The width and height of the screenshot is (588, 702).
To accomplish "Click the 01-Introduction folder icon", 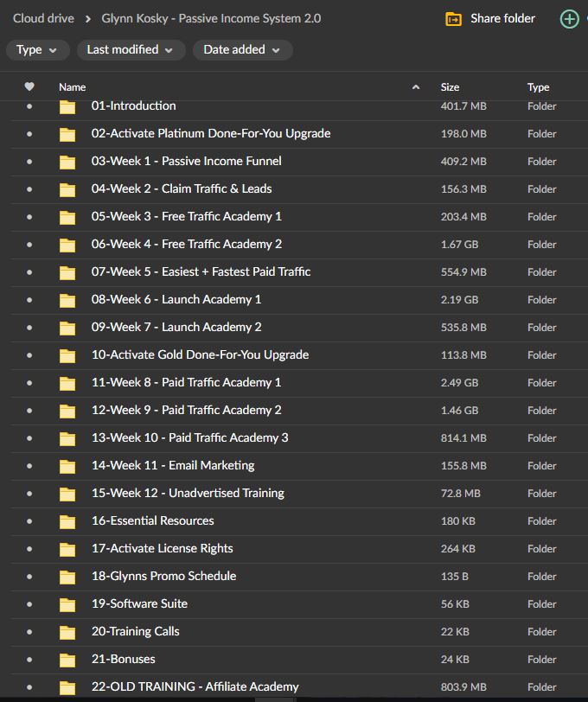I will [x=67, y=106].
